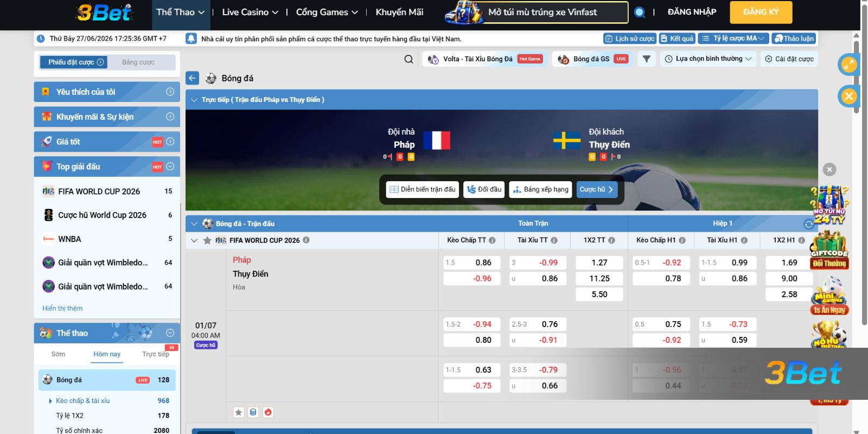Screen dimensions: 868x434
Task: Close the floating promo with gray X
Action: coord(829,169)
